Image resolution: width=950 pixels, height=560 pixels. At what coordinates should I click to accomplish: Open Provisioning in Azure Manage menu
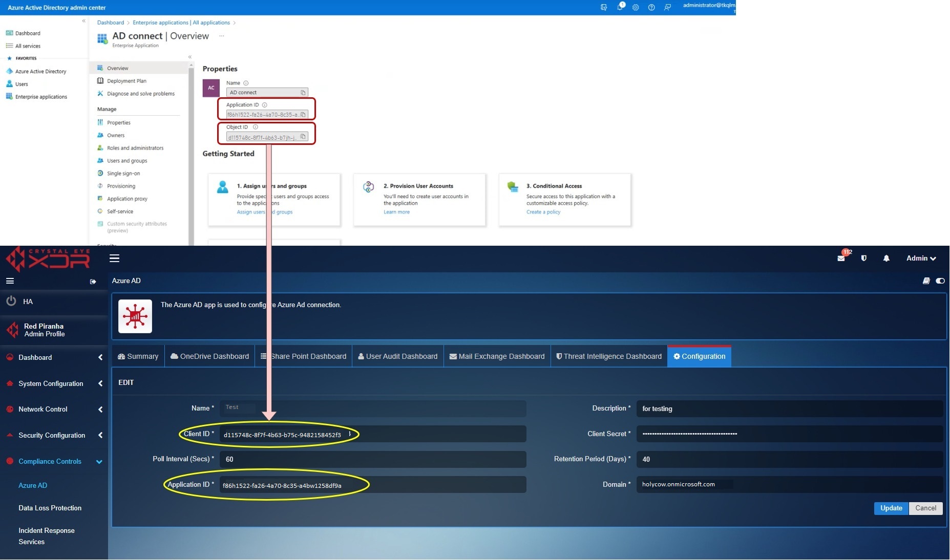(x=121, y=186)
